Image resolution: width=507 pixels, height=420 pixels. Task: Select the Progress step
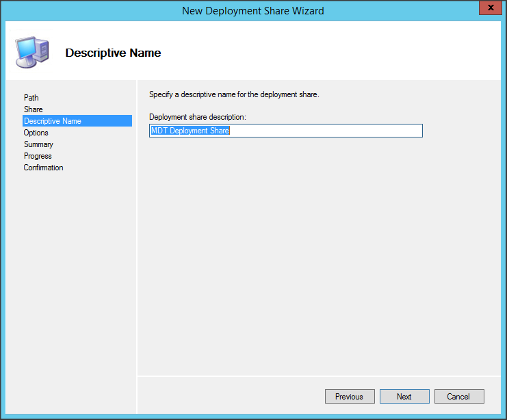pos(38,156)
